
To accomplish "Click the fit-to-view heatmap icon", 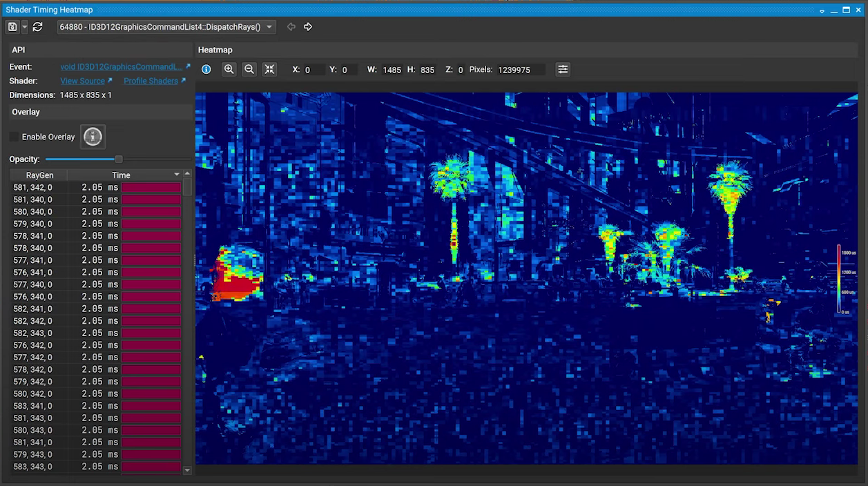I will 269,70.
